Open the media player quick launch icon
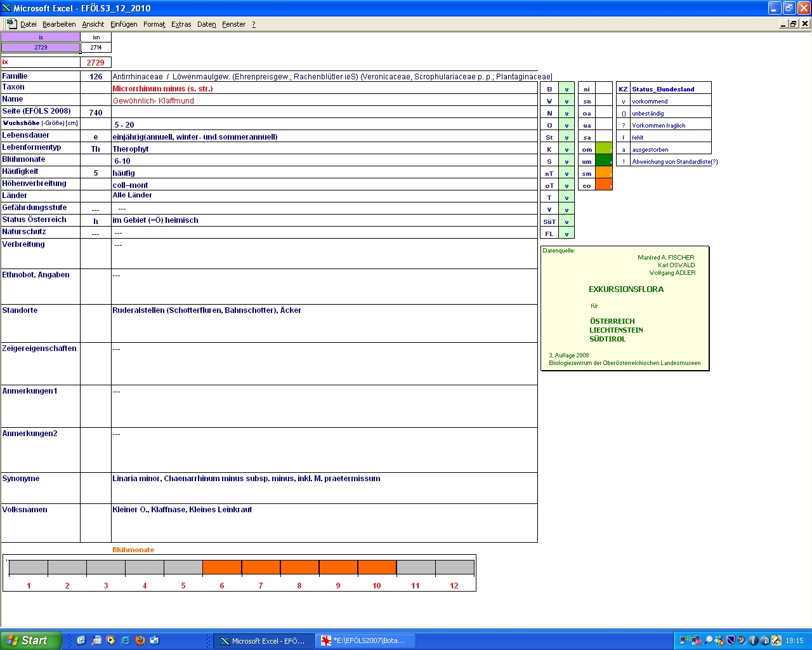Image resolution: width=812 pixels, height=650 pixels. [x=111, y=640]
